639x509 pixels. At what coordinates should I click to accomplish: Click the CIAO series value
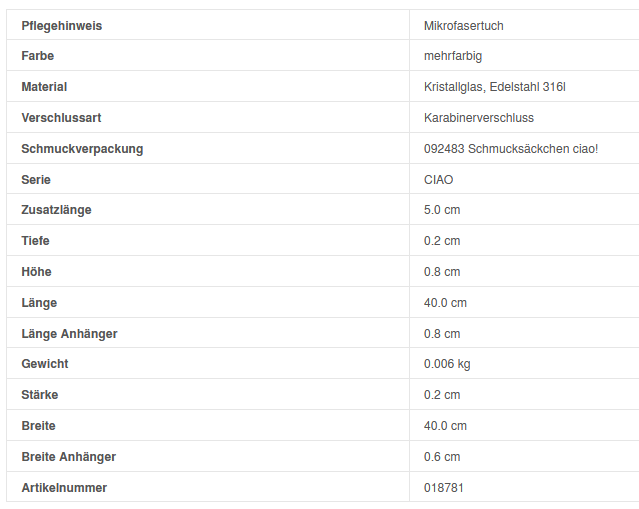click(438, 180)
